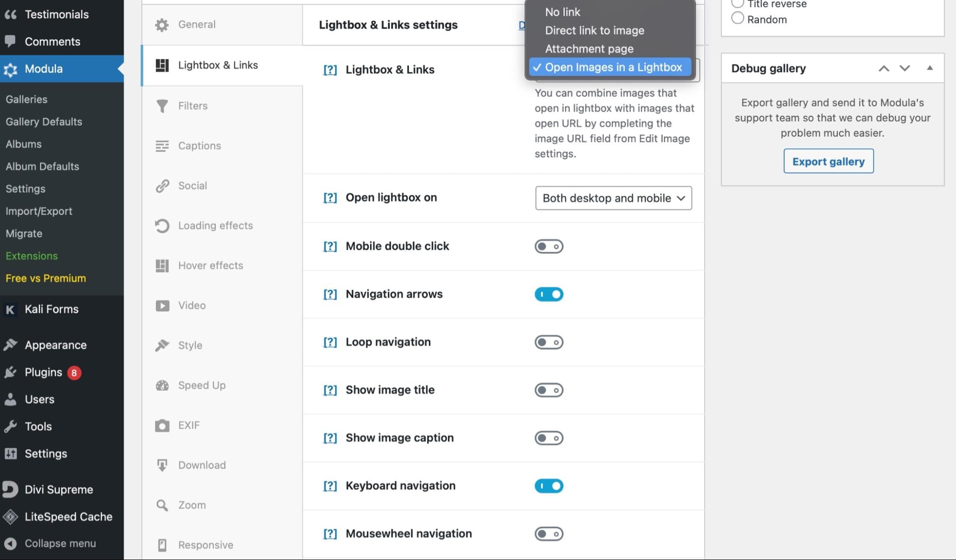Enable the Loop navigation toggle
Image resolution: width=956 pixels, height=560 pixels.
point(549,342)
